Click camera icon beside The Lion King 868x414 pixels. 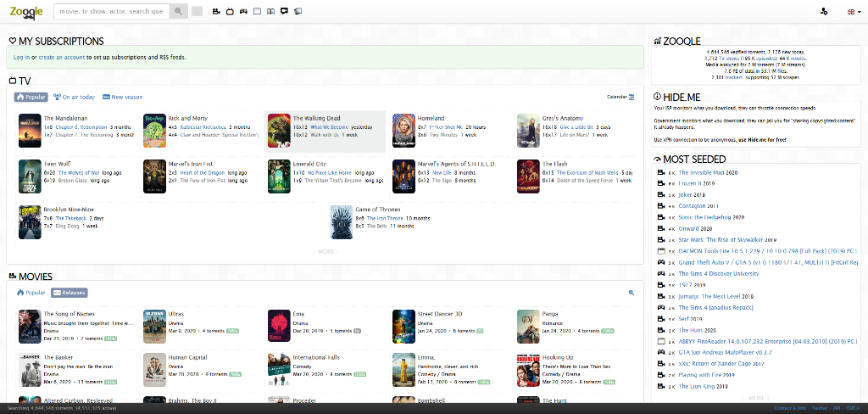pyautogui.click(x=660, y=386)
